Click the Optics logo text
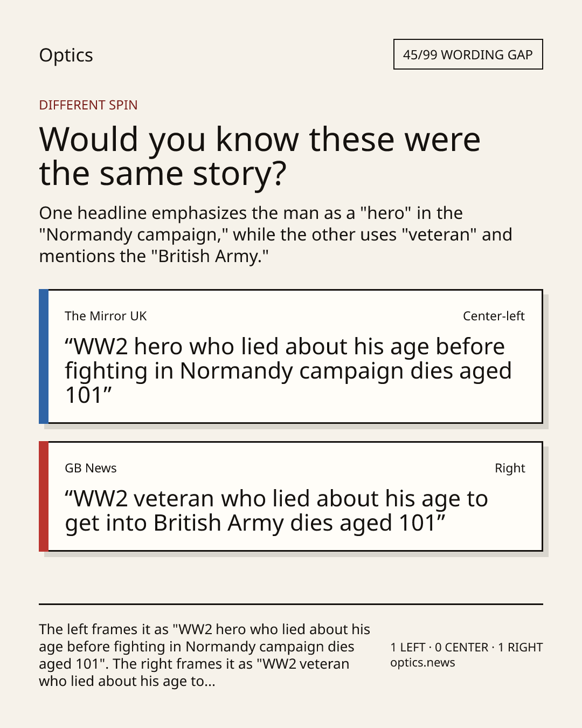This screenshot has width=582, height=728. [66, 56]
